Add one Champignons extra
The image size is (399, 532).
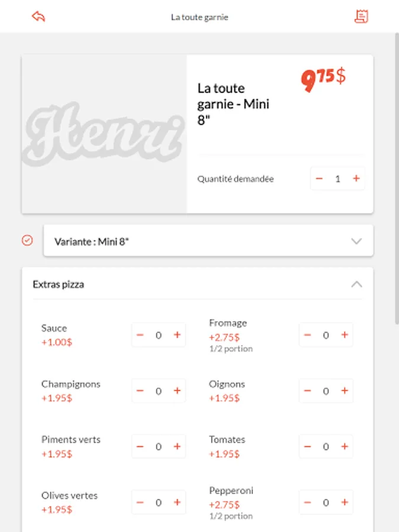(177, 391)
